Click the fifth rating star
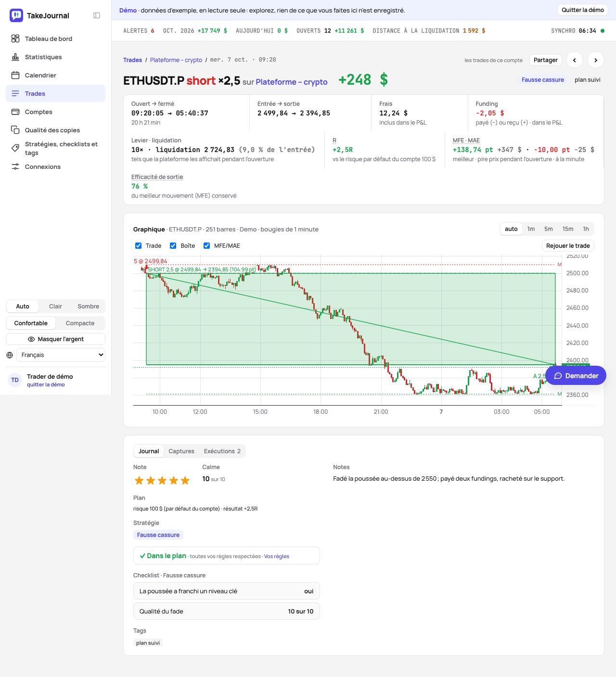616x677 pixels. (185, 480)
